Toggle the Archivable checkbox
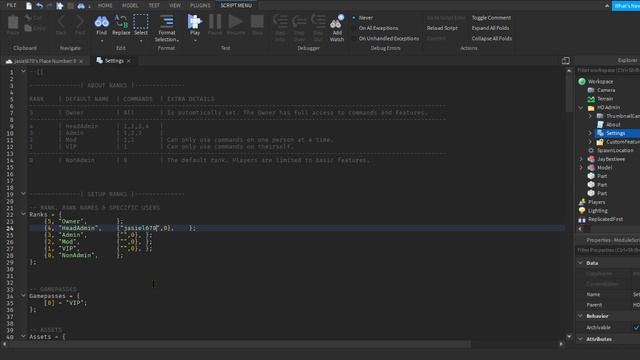This screenshot has width=640, height=360. (x=636, y=327)
